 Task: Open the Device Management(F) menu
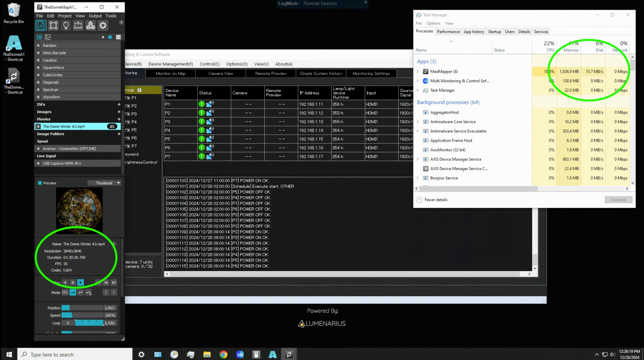coord(170,64)
